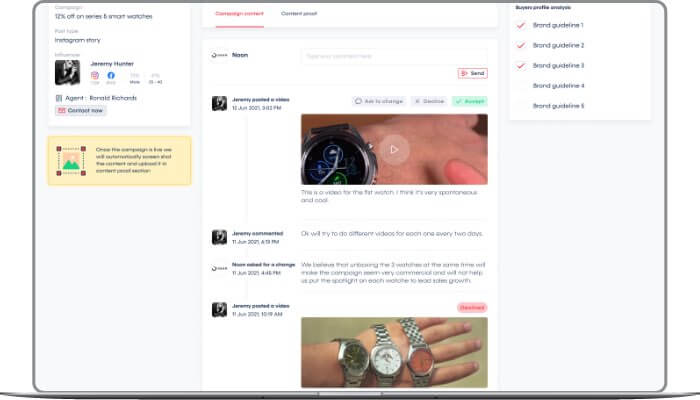This screenshot has height=400, width=700.
Task: Click the Contact now button
Action: (x=80, y=111)
